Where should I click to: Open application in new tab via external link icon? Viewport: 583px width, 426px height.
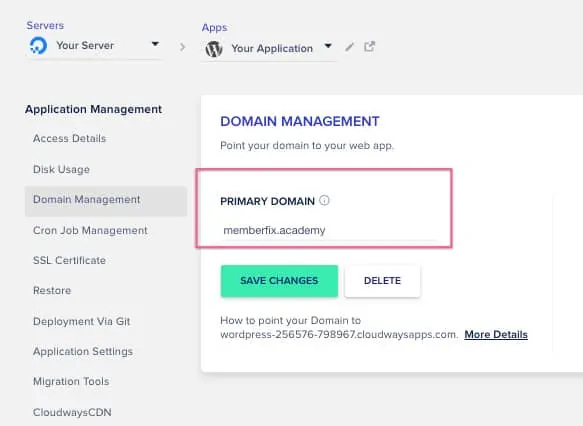369,46
